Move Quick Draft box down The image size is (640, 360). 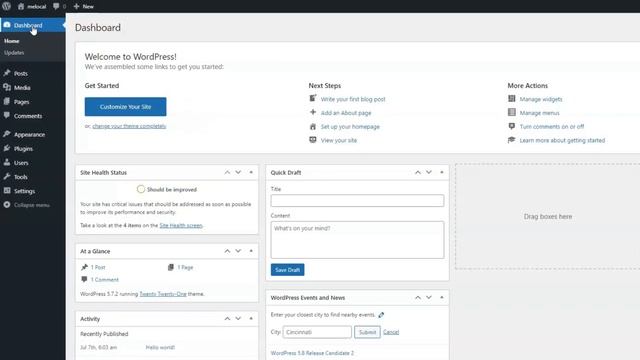pos(429,172)
